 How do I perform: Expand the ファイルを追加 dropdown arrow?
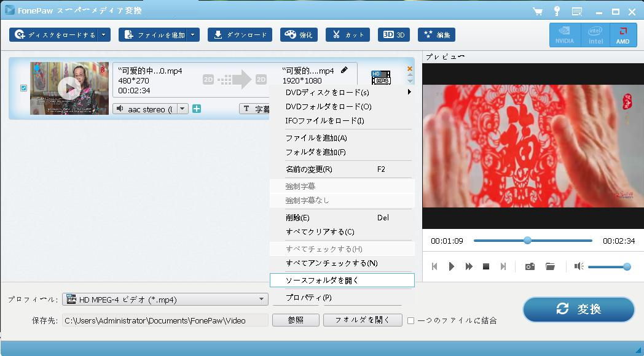[x=193, y=35]
